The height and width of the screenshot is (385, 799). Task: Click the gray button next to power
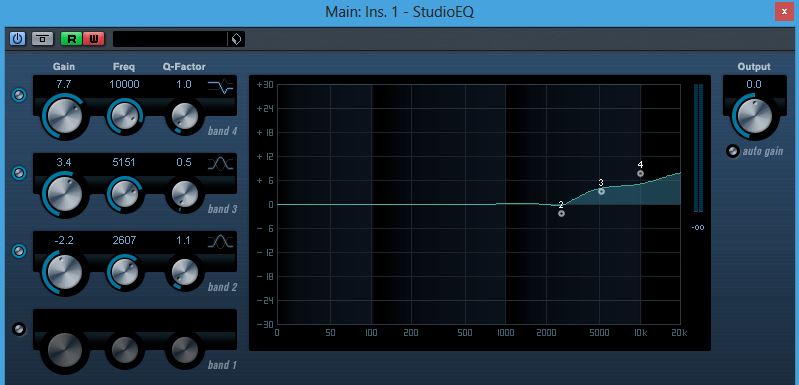[x=43, y=39]
